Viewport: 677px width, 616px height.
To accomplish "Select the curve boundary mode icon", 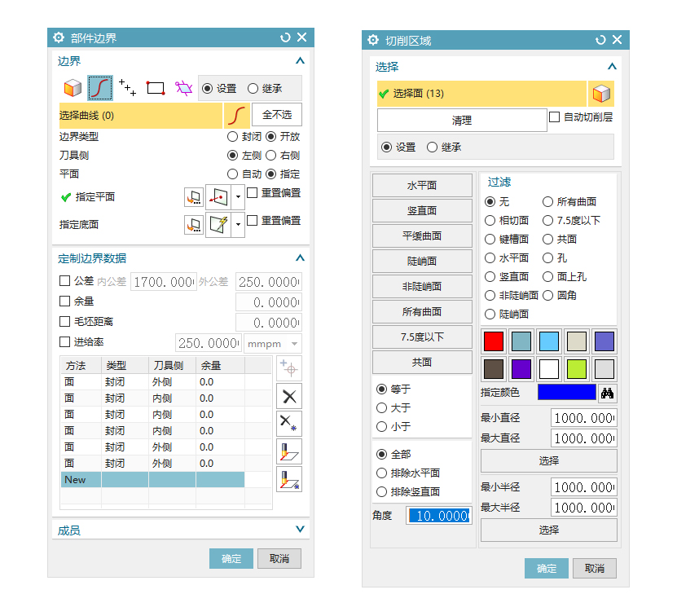I will tap(100, 88).
